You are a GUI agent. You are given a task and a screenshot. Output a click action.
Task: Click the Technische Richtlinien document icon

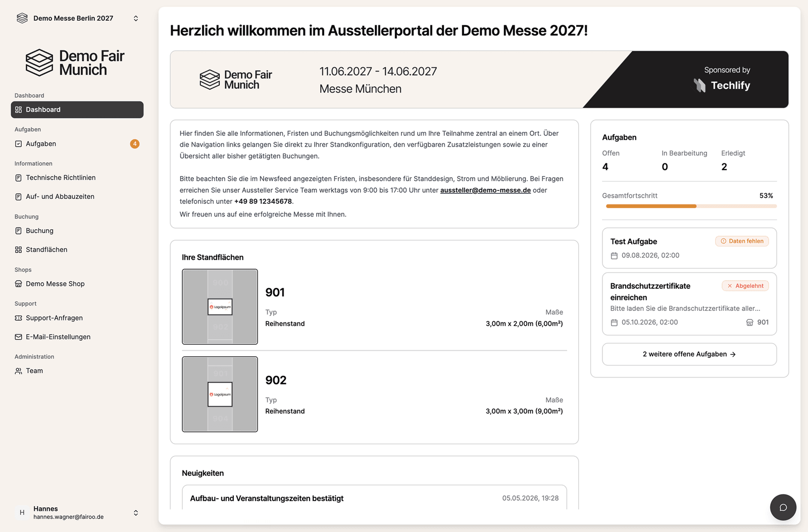pos(18,178)
